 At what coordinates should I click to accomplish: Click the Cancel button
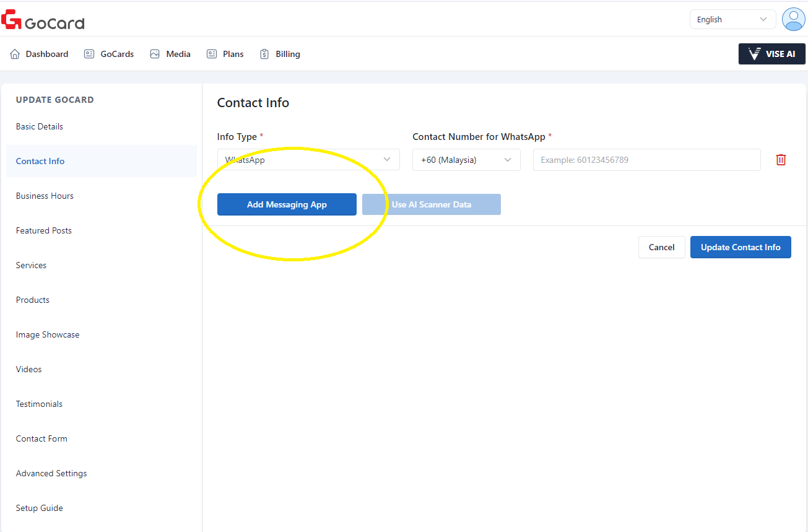[661, 247]
